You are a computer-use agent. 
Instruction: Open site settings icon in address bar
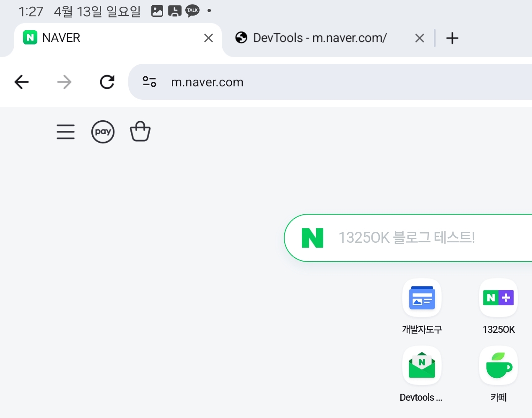coord(149,82)
